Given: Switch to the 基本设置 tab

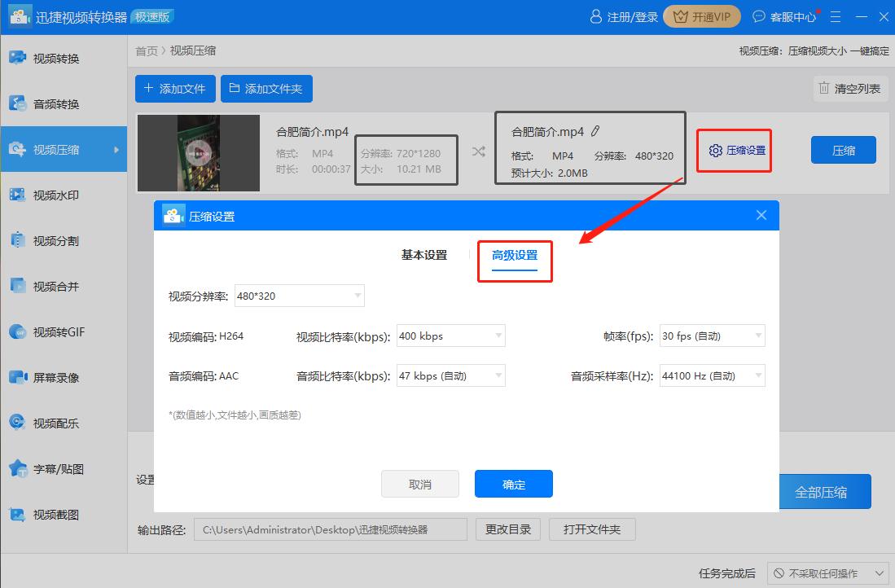Looking at the screenshot, I should 423,255.
